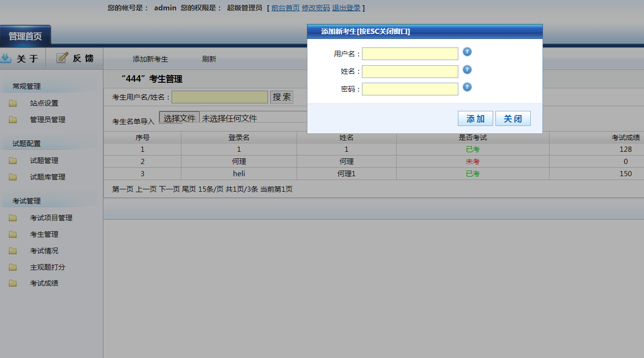This screenshot has height=358, width=644.
Task: Click folder icon next to 考试成绩
Action: (13, 283)
